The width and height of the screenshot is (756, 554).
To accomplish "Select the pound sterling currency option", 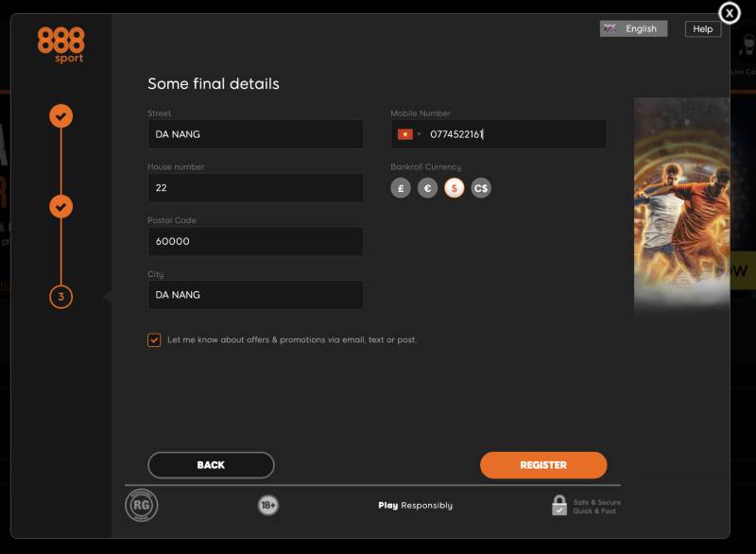I will [x=401, y=188].
